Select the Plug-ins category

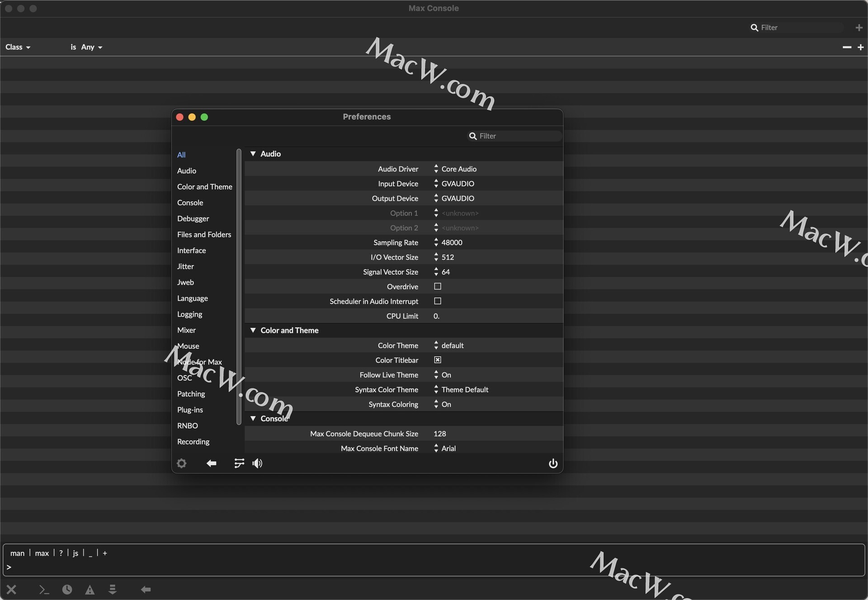pyautogui.click(x=190, y=410)
